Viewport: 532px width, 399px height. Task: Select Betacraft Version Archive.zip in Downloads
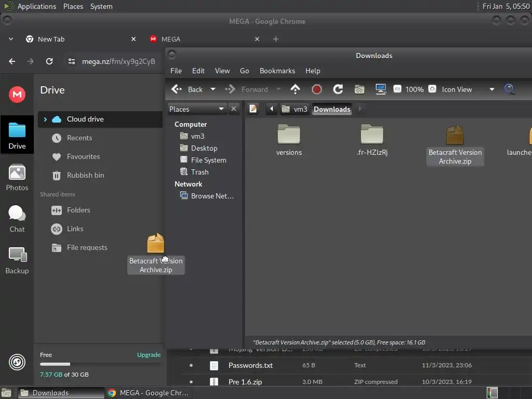tap(455, 145)
